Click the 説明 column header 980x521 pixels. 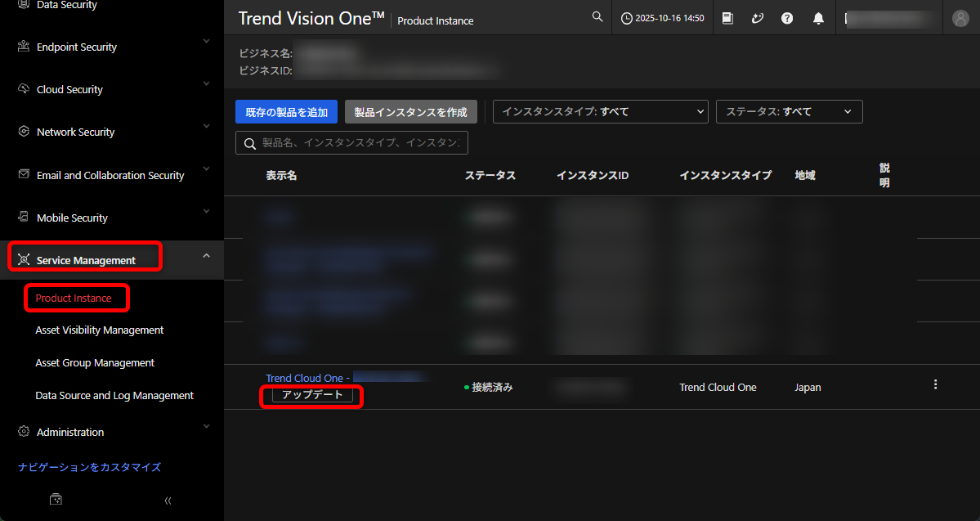[x=884, y=175]
